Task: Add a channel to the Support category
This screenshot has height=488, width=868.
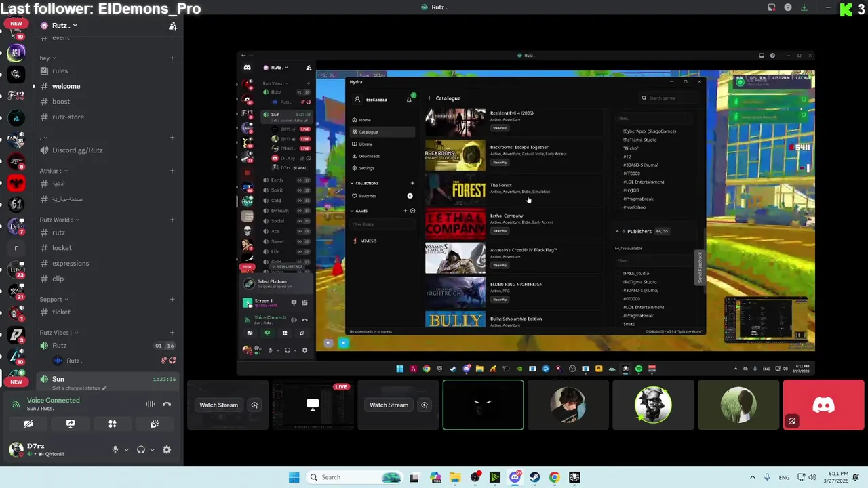Action: click(172, 299)
